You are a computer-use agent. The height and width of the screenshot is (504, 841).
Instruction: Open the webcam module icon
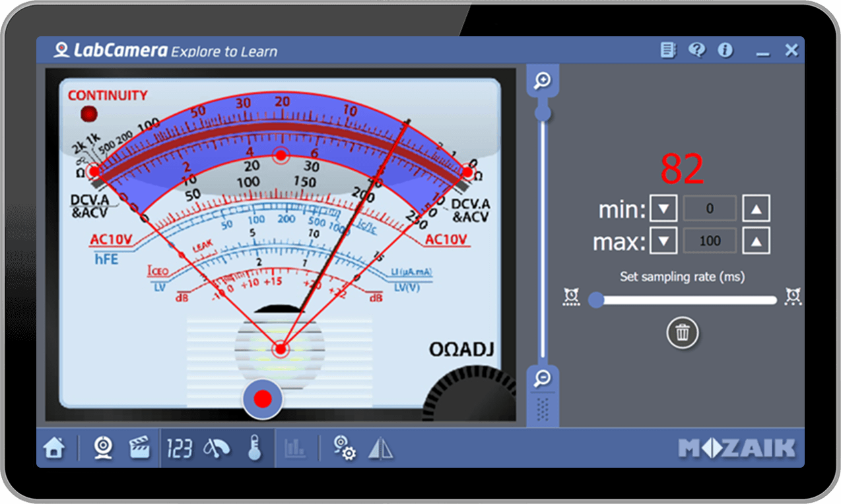click(102, 448)
